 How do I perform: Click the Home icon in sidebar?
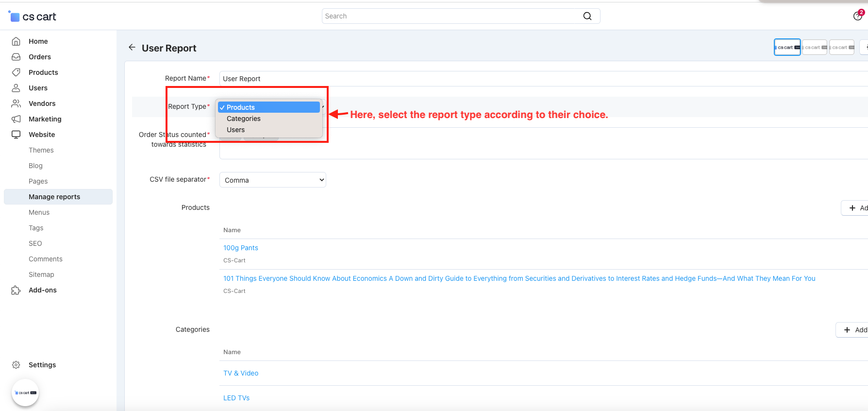coord(16,41)
